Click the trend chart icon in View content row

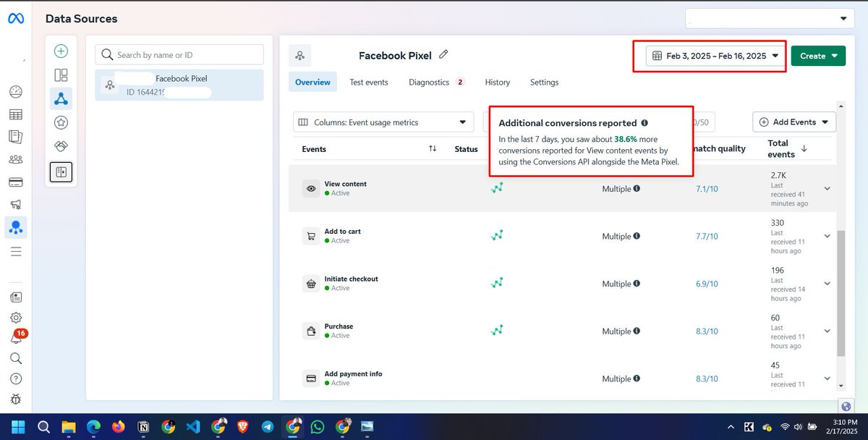tap(497, 187)
